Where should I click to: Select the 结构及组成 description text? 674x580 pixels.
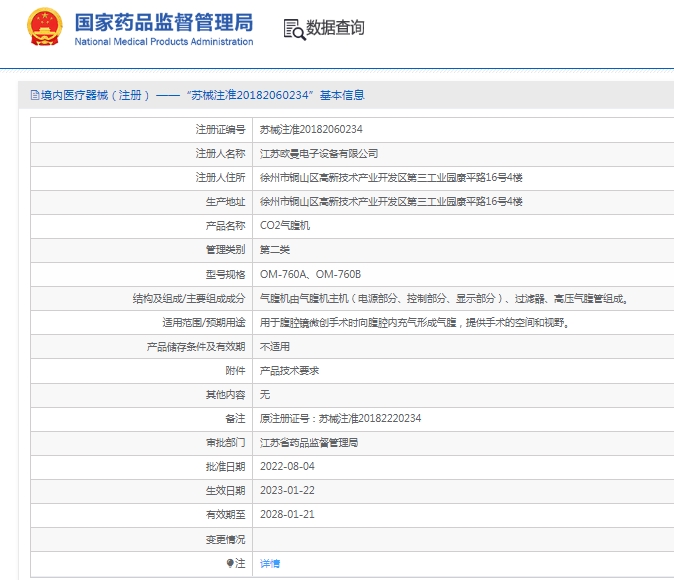coord(444,298)
